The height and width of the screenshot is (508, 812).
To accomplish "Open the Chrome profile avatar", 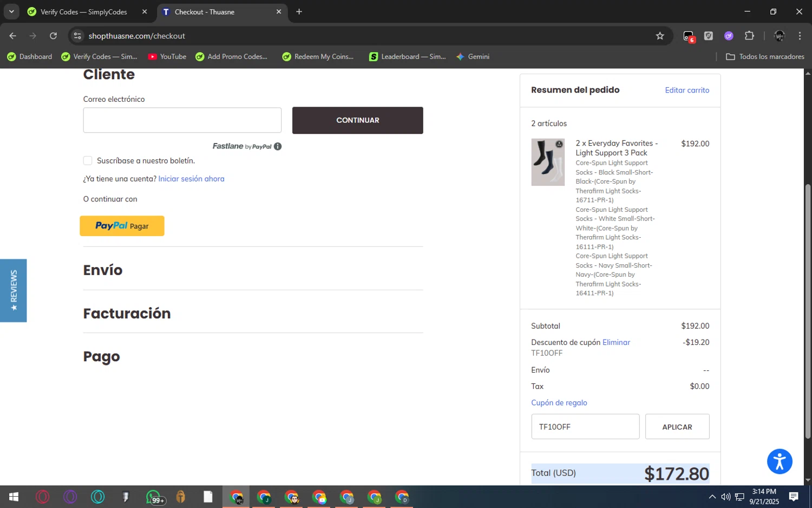I will (x=780, y=36).
